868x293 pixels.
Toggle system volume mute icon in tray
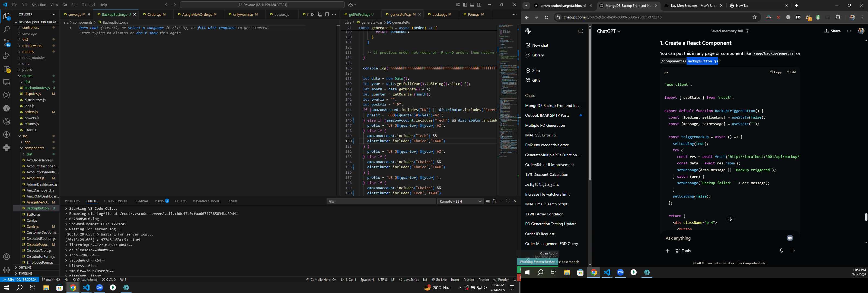point(486,288)
